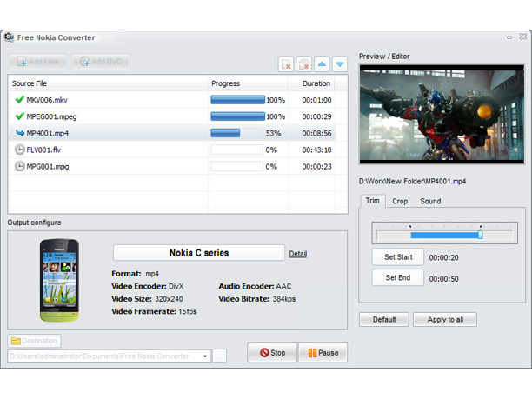Click the Progress column header

[x=248, y=83]
